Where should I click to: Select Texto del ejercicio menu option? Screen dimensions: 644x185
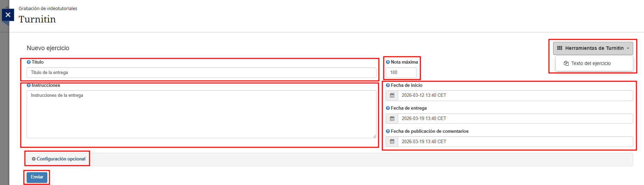coord(590,64)
